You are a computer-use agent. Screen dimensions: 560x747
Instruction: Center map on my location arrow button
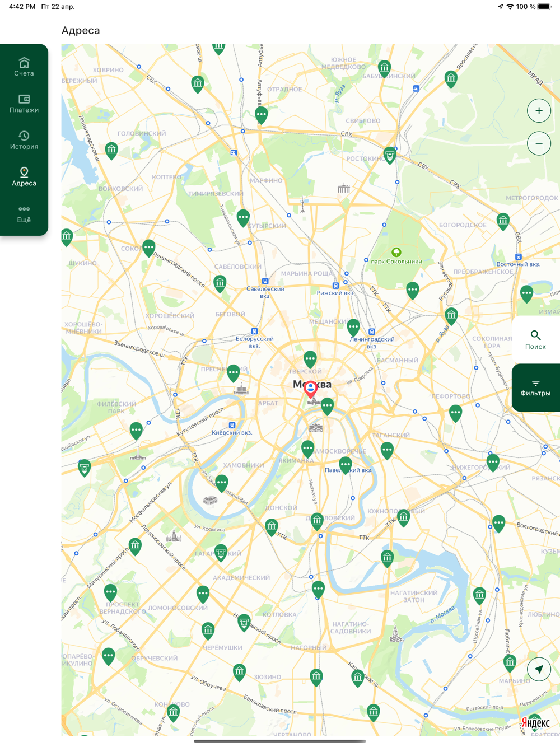click(x=539, y=669)
